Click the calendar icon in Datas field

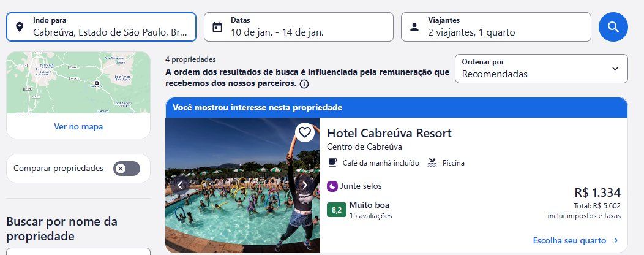click(x=217, y=27)
